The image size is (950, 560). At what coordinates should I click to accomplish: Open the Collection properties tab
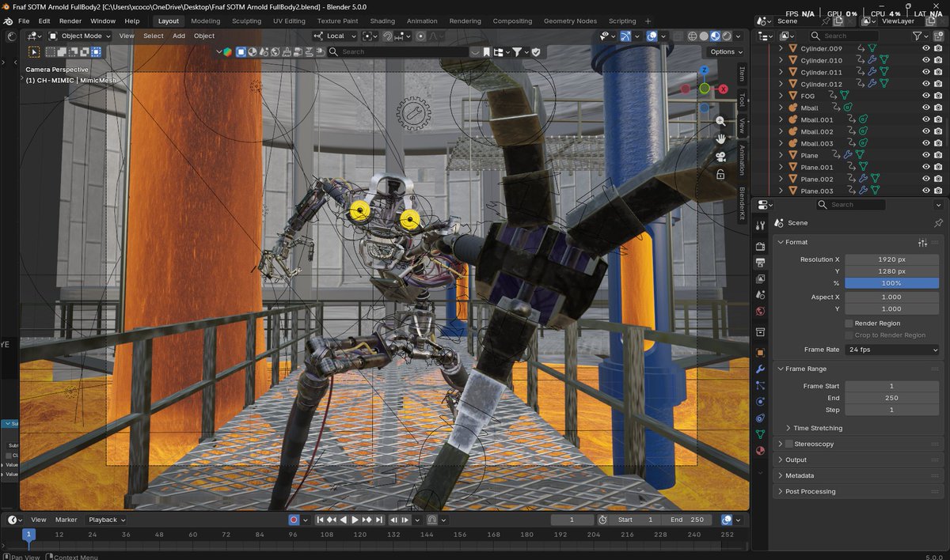tap(761, 331)
